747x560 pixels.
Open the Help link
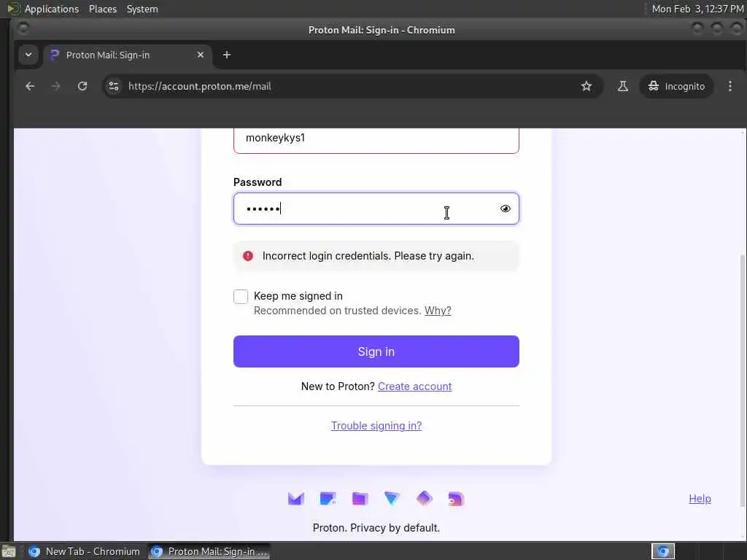(700, 499)
